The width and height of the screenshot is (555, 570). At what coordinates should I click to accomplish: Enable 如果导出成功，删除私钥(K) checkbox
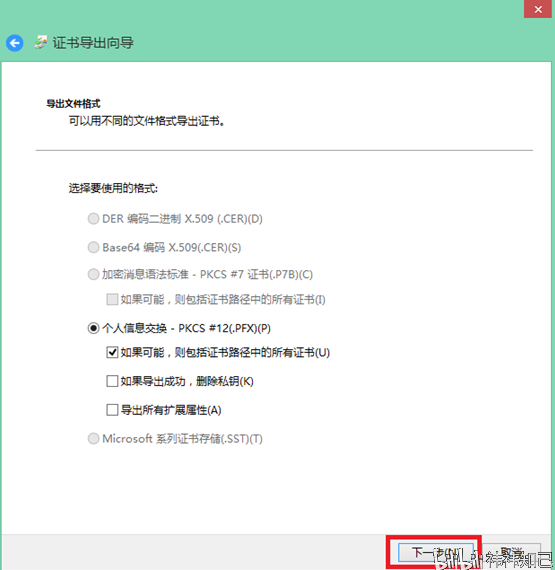coord(112,381)
